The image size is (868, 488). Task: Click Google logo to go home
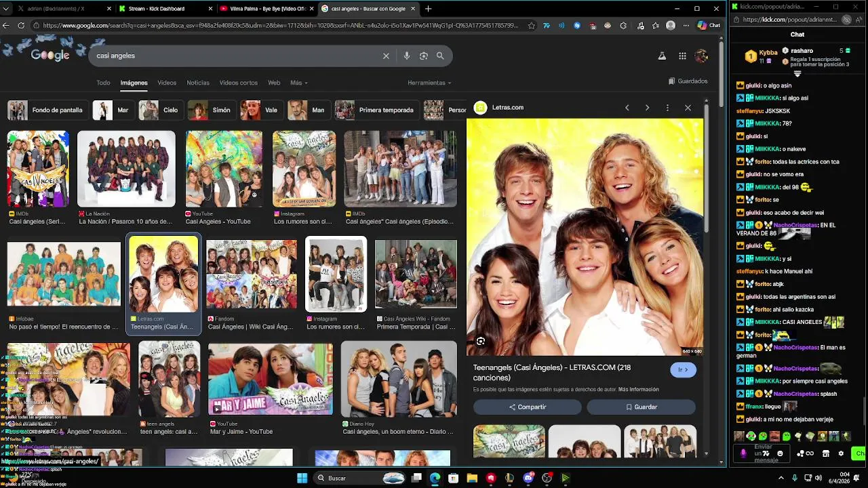pyautogui.click(x=50, y=56)
